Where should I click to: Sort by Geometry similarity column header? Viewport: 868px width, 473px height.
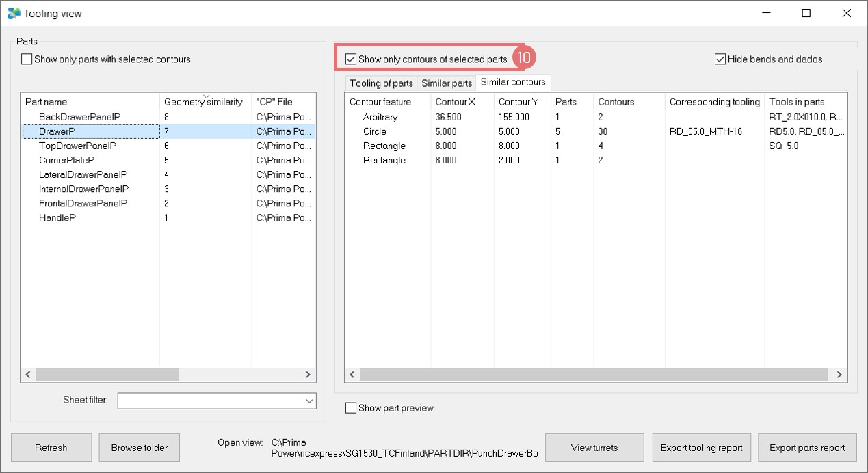coord(203,102)
